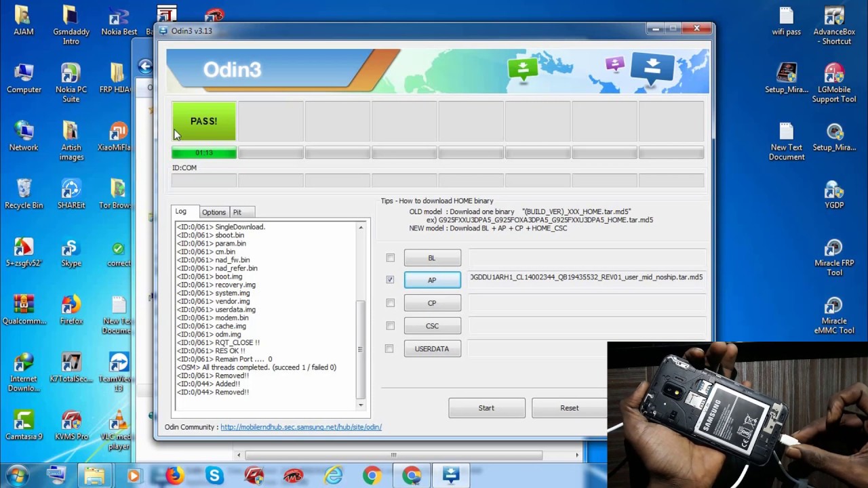
Task: Open the FRP HIJACKER folder icon
Action: coord(117,78)
